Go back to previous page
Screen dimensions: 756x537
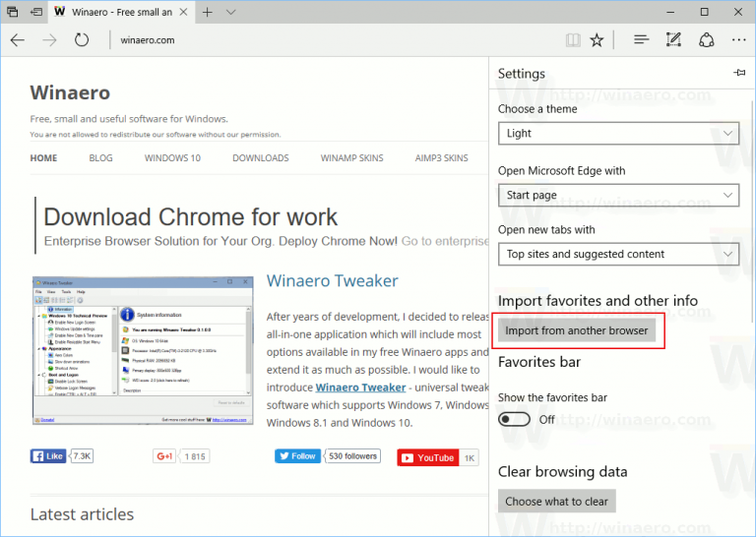(18, 40)
